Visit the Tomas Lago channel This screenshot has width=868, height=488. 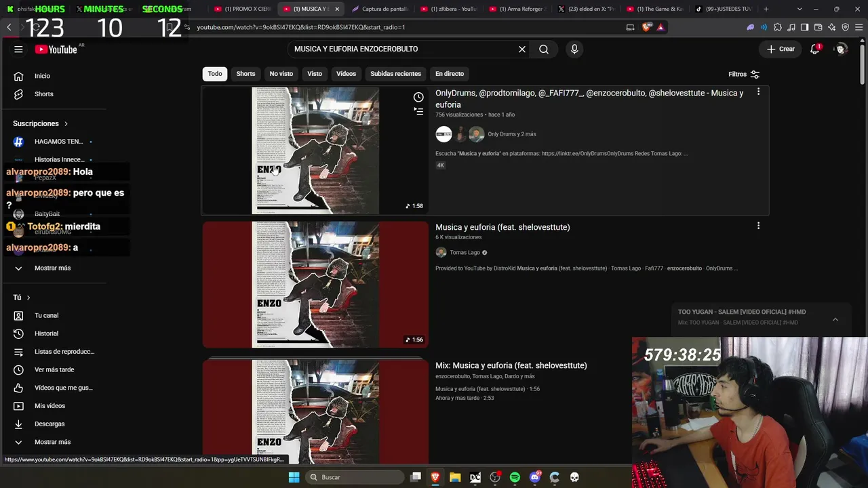click(x=465, y=253)
